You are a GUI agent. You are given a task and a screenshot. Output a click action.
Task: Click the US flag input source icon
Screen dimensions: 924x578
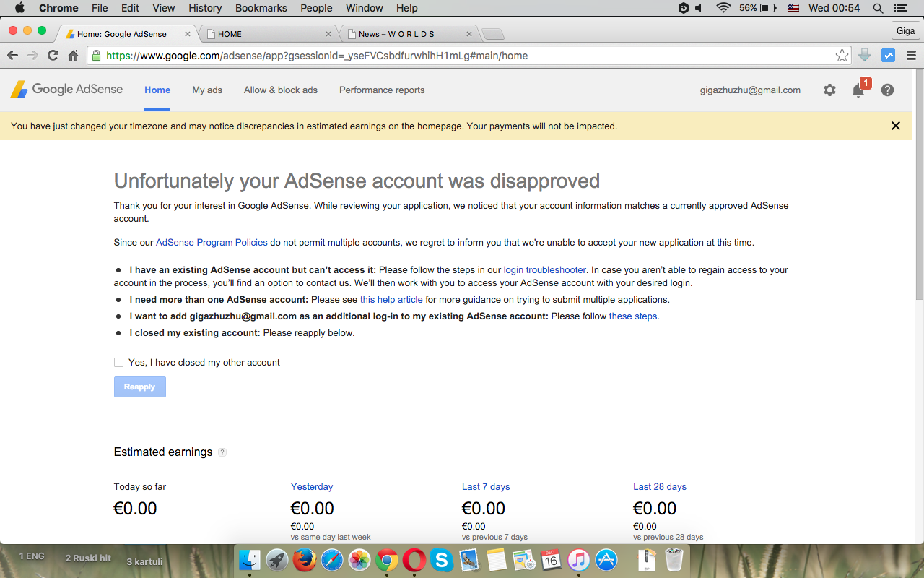[x=793, y=8]
